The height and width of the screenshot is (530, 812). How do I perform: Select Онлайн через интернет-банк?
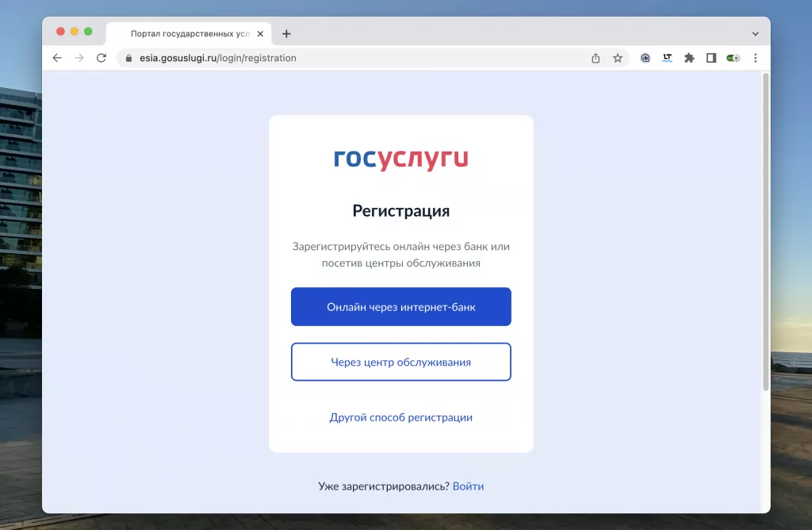coord(400,306)
